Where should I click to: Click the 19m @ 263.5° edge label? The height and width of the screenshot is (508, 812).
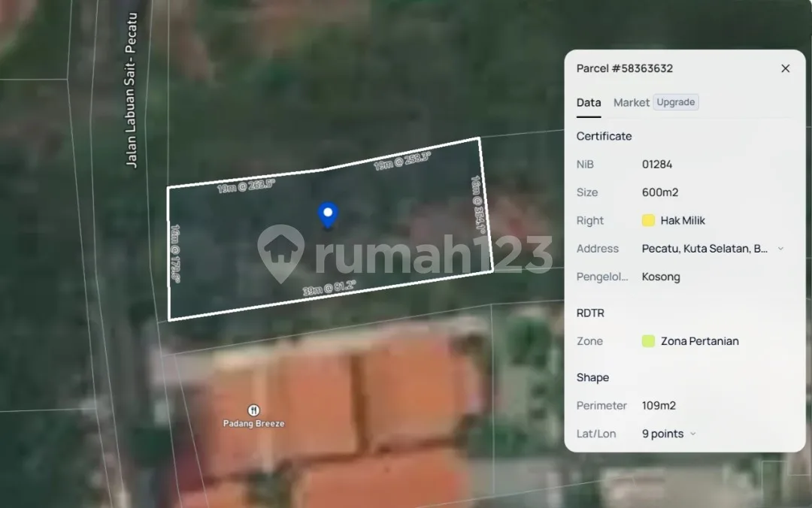(246, 185)
